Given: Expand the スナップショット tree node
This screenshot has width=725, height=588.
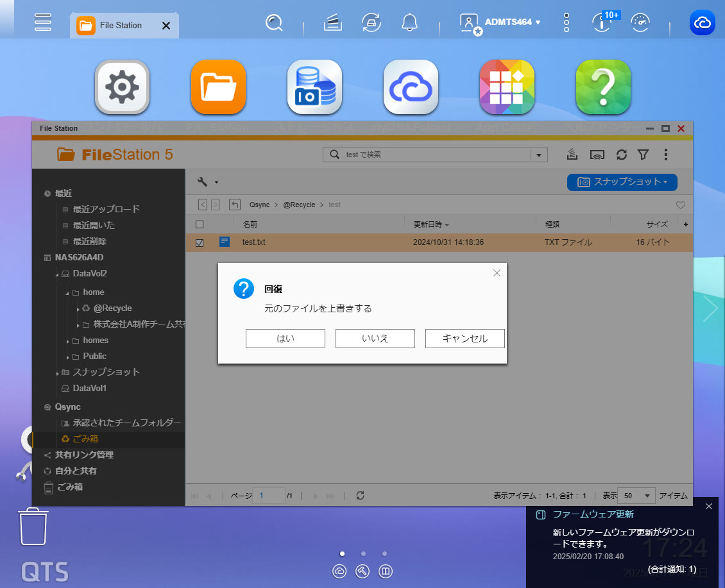Looking at the screenshot, I should [57, 373].
